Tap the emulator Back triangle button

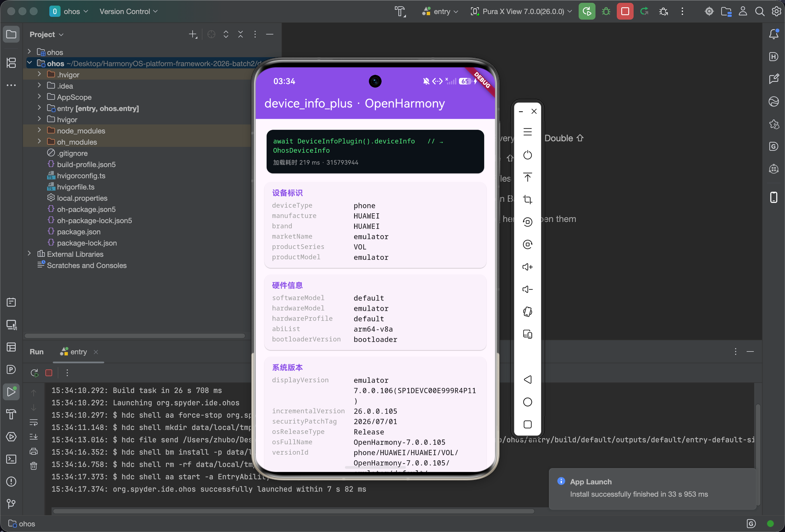(x=527, y=379)
